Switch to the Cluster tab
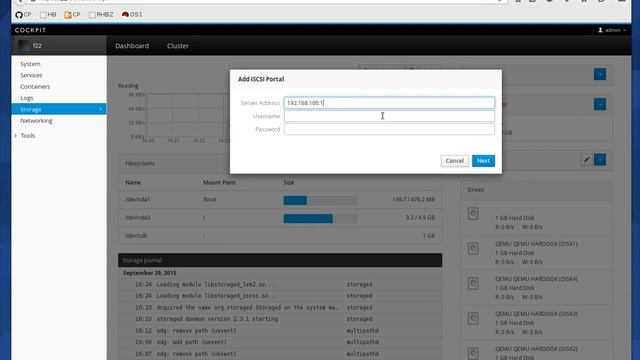 [x=178, y=46]
